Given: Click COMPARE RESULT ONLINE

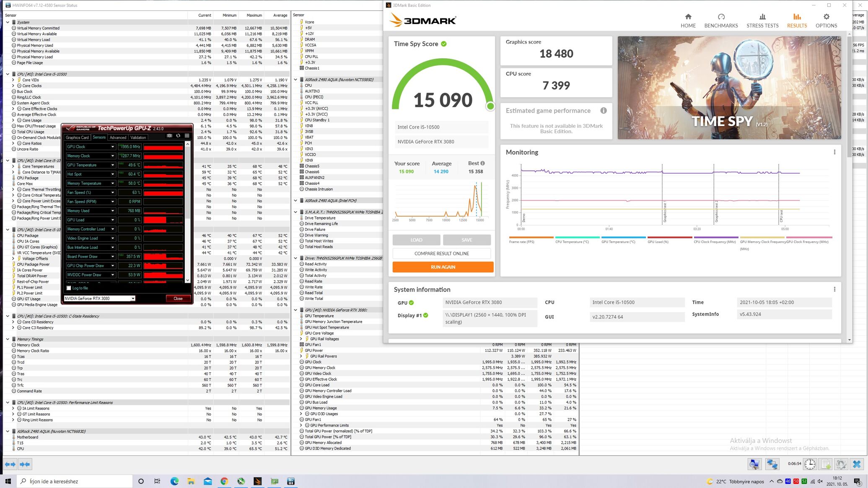Looking at the screenshot, I should pyautogui.click(x=441, y=253).
